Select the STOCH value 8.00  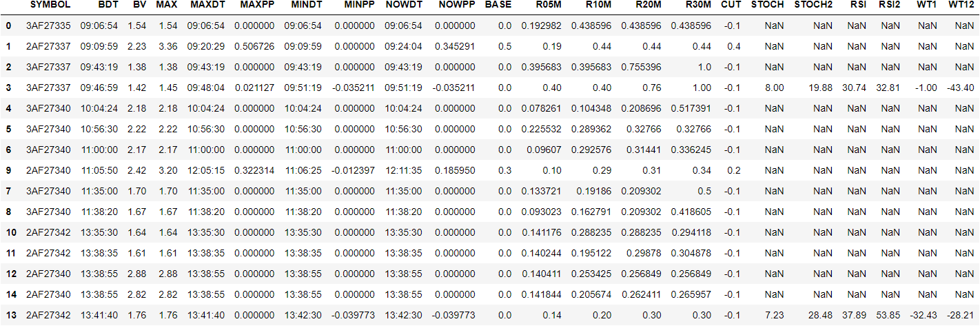click(x=774, y=88)
